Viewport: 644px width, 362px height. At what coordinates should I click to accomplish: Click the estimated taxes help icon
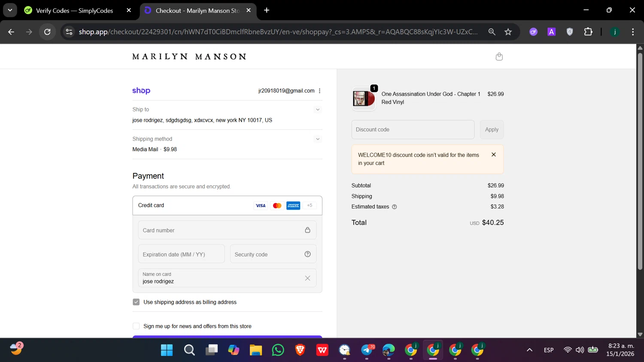[x=394, y=207]
